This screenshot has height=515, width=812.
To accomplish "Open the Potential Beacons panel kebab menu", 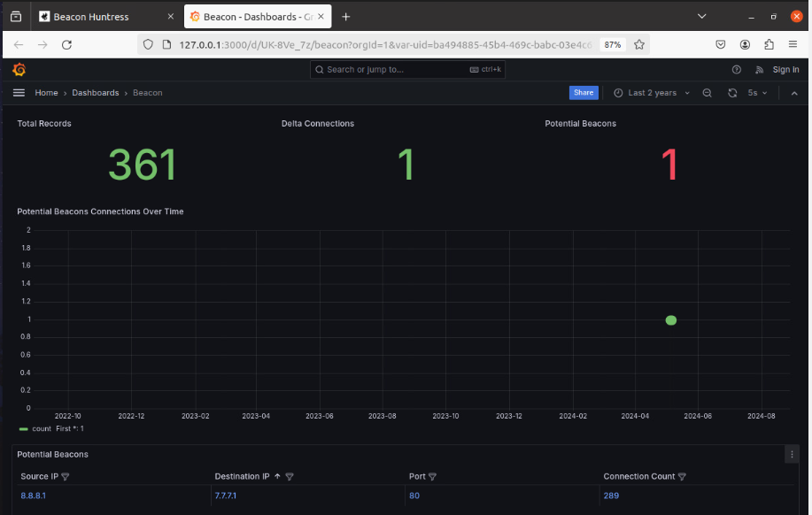I will click(x=792, y=454).
